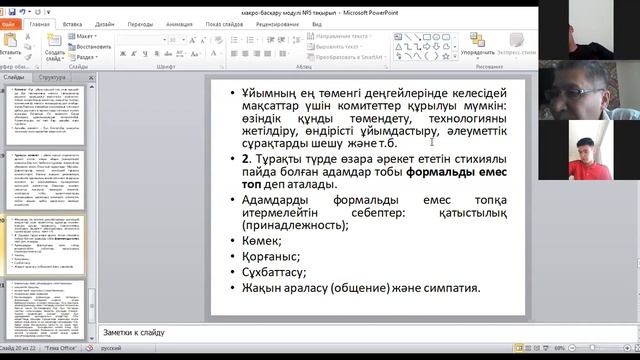Viewport: 640px width, 360px height.
Task: Toggle underline (Ч) formatting
Action: click(x=145, y=54)
